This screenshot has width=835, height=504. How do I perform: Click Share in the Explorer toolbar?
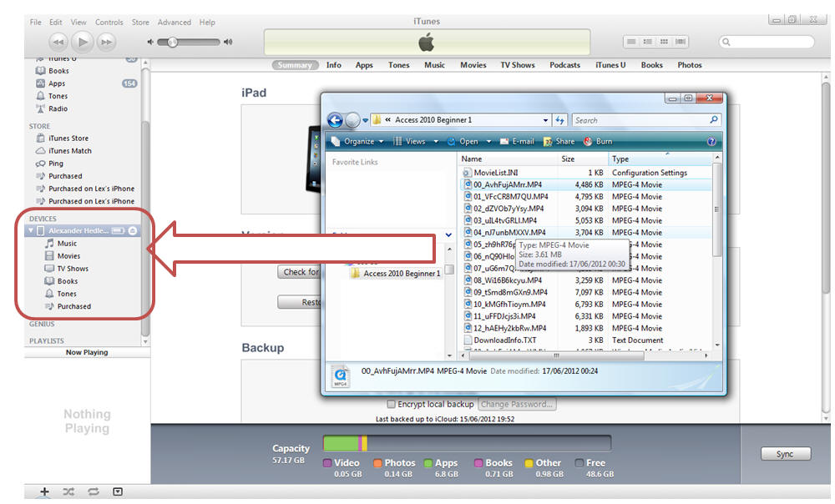(559, 142)
